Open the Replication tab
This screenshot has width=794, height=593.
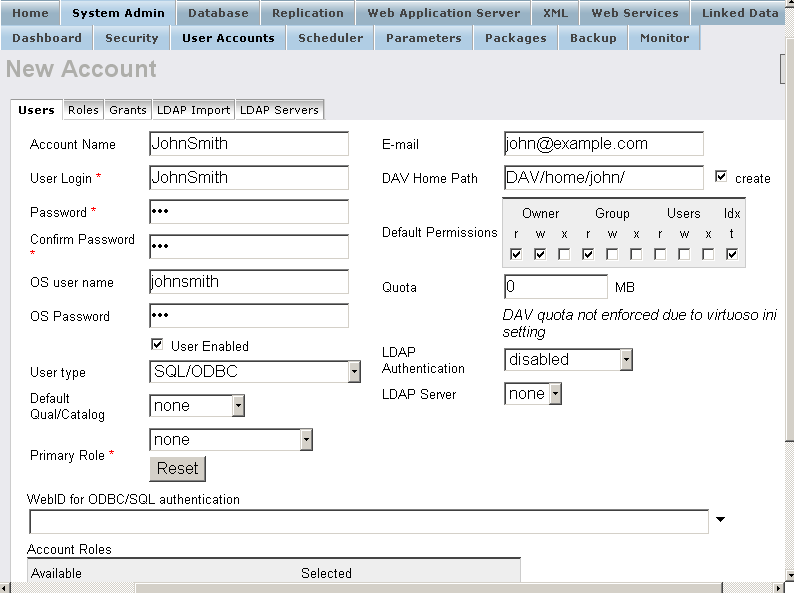[308, 13]
